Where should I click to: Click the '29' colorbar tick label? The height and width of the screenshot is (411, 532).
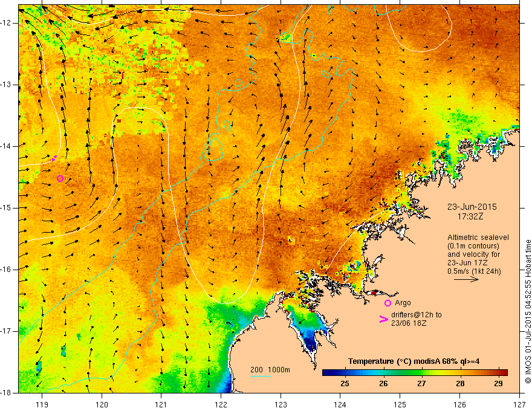[x=498, y=384]
